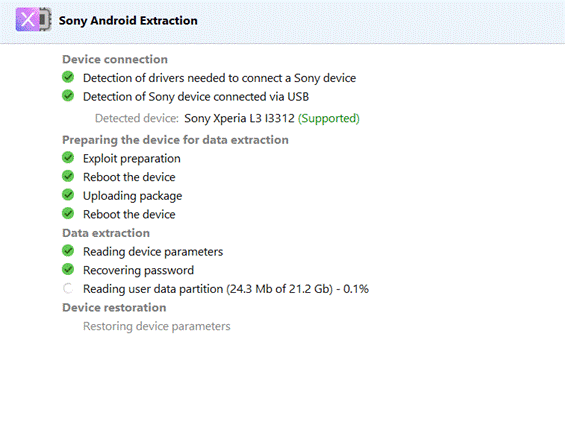Click green check for Exploit preparation
This screenshot has height=433, width=565.
68,157
